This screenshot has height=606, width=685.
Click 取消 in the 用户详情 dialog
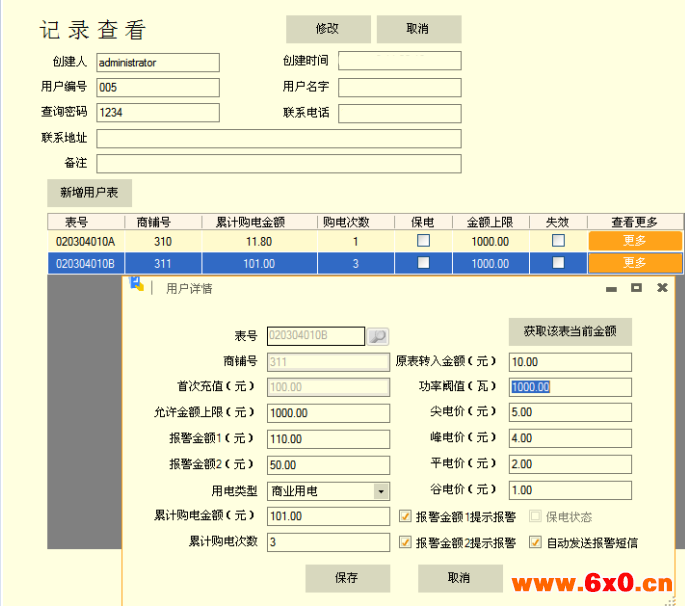point(460,578)
